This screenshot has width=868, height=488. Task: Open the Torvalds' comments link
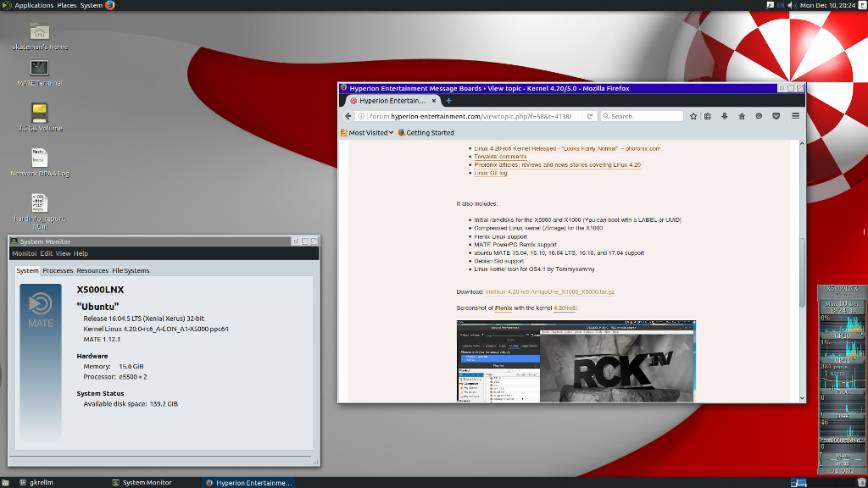(x=500, y=157)
